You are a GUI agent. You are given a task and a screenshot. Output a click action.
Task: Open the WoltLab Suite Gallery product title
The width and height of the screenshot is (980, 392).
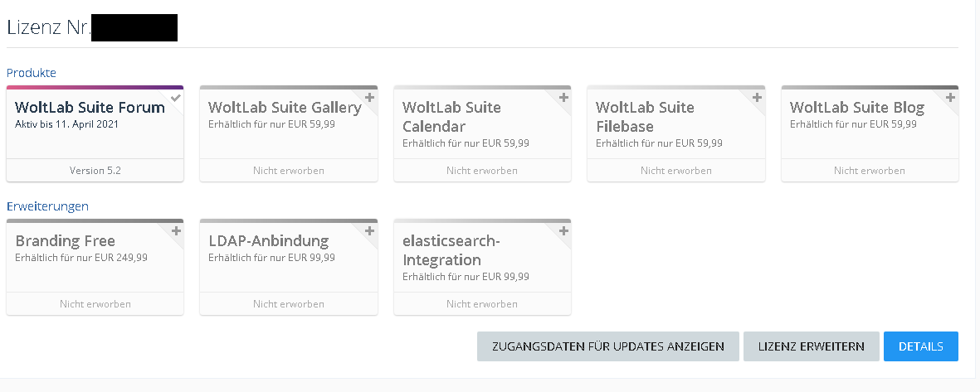pyautogui.click(x=285, y=108)
